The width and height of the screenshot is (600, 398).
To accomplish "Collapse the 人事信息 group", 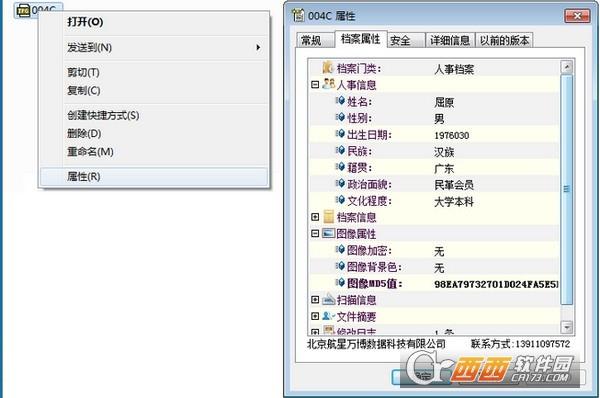I will coord(315,85).
